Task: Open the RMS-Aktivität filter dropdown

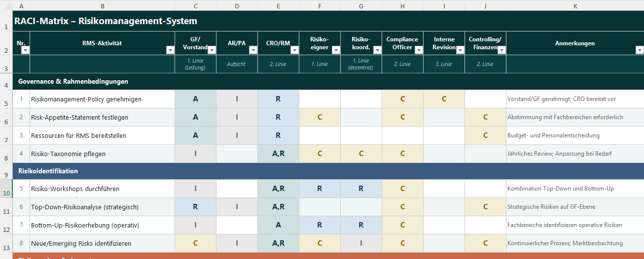Action: pos(170,50)
